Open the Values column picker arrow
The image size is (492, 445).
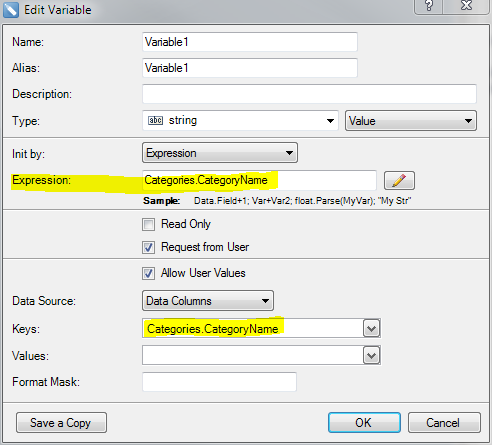[371, 356]
